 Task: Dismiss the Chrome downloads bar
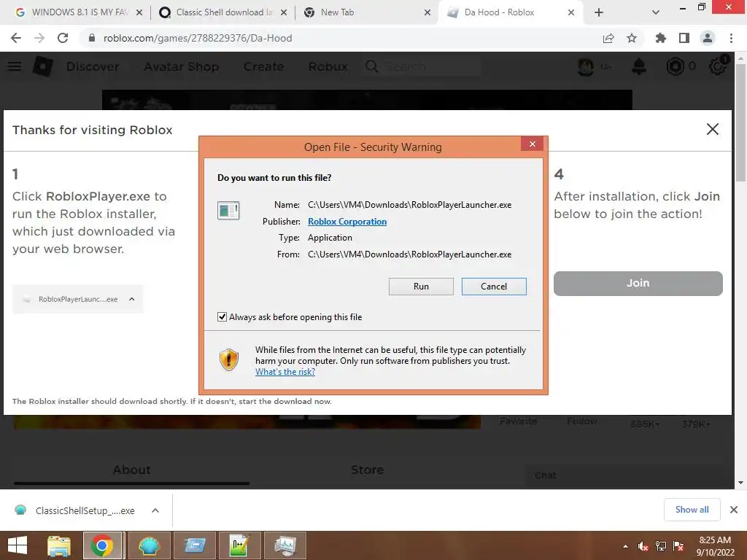point(734,510)
